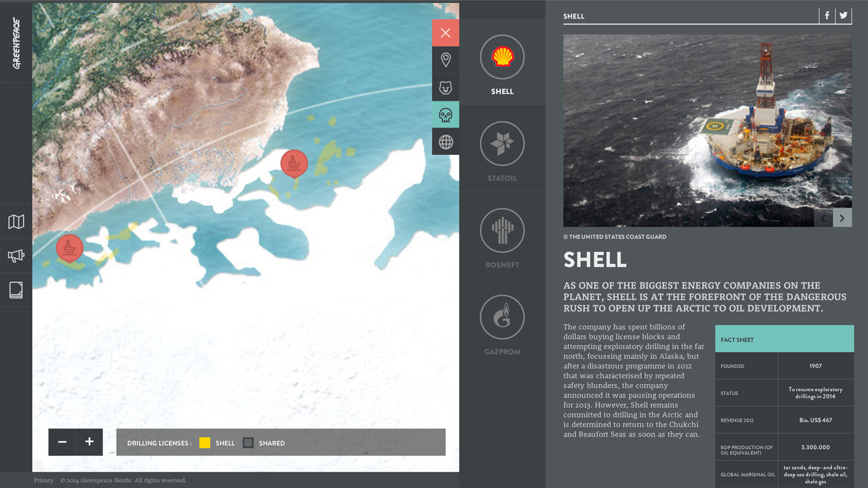
Task: Go to next photo arrow
Action: (x=842, y=218)
